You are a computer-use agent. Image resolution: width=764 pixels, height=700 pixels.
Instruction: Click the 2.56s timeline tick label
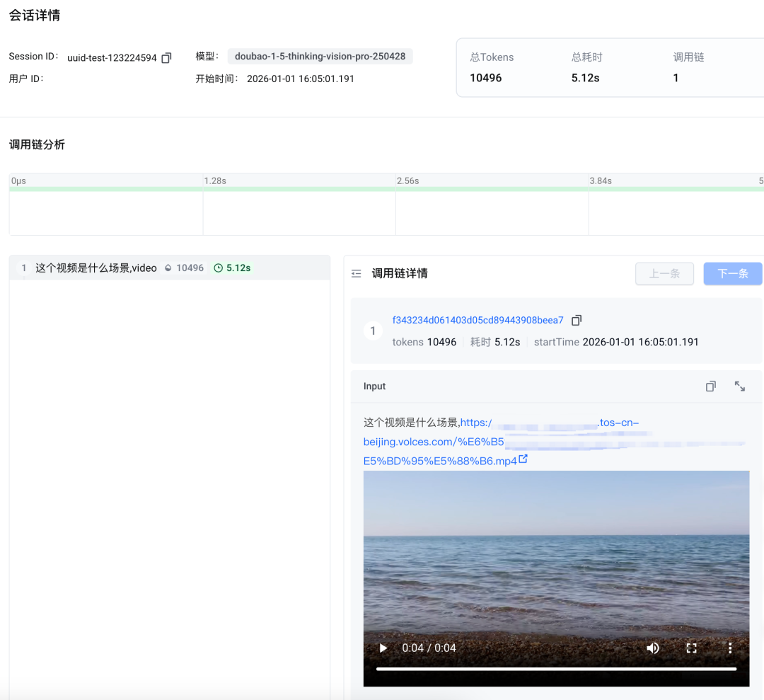(x=408, y=181)
